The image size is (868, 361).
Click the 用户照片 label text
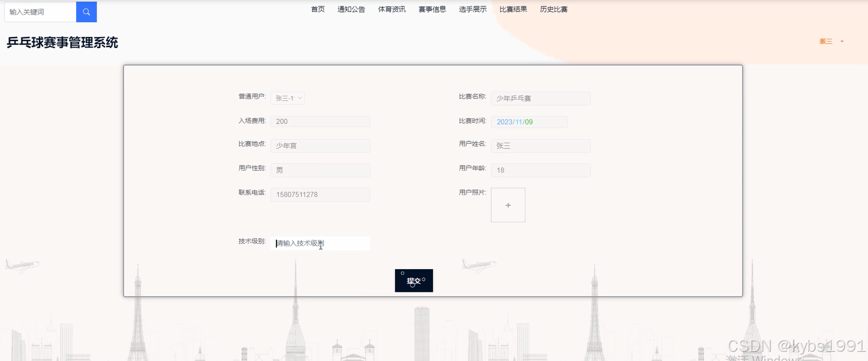(472, 192)
